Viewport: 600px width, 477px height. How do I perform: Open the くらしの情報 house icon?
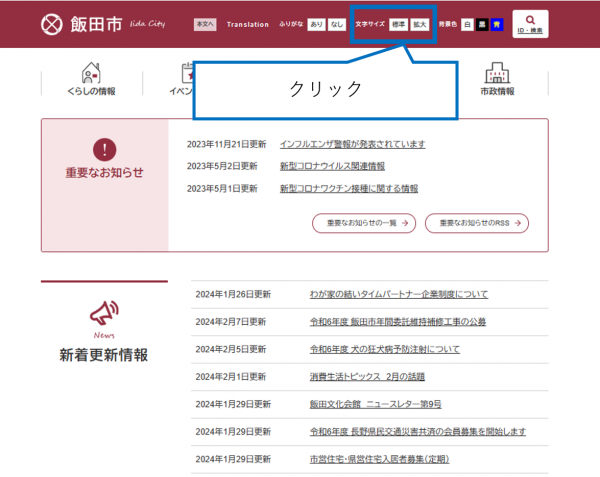pyautogui.click(x=92, y=74)
